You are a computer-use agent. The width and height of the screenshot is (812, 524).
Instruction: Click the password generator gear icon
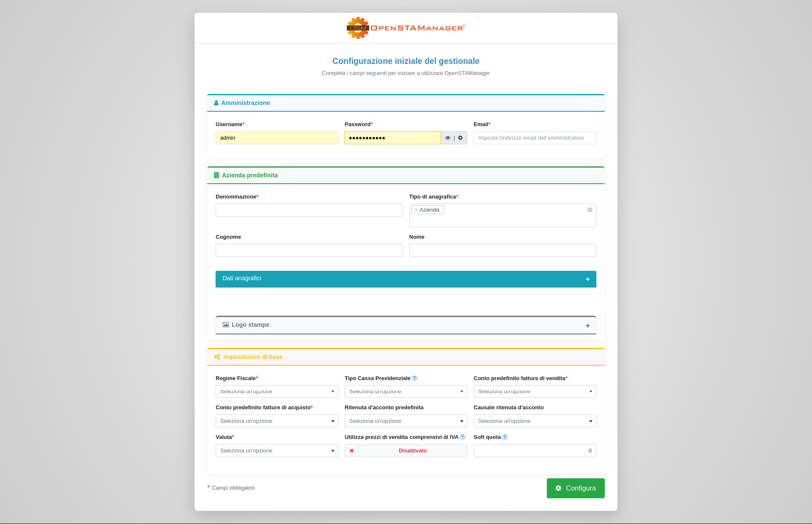click(461, 138)
